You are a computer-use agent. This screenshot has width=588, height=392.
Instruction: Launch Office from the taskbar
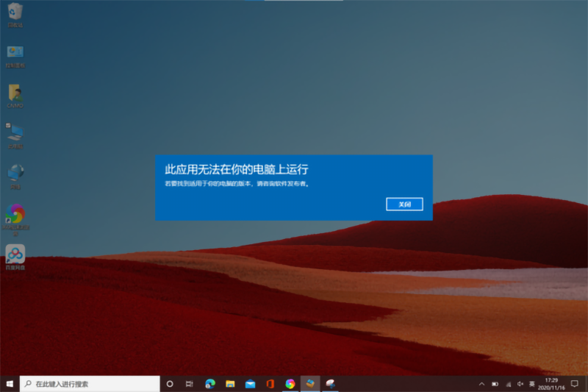tap(270, 384)
